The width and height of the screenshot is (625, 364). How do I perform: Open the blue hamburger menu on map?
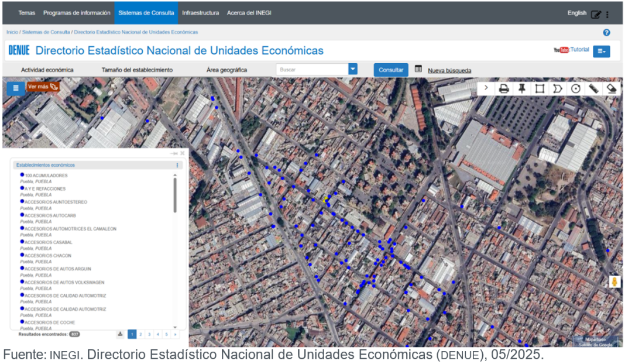(x=16, y=88)
